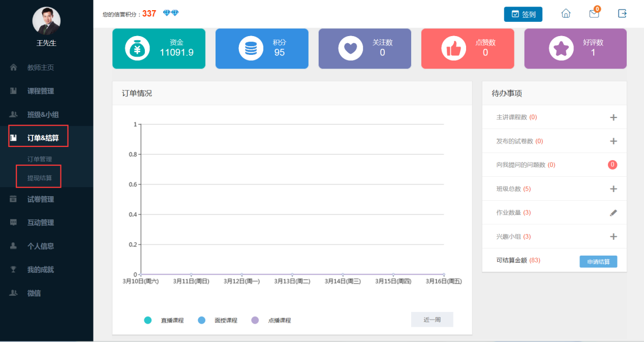644x342 pixels.
Task: Click the 申请结算 button
Action: point(598,262)
